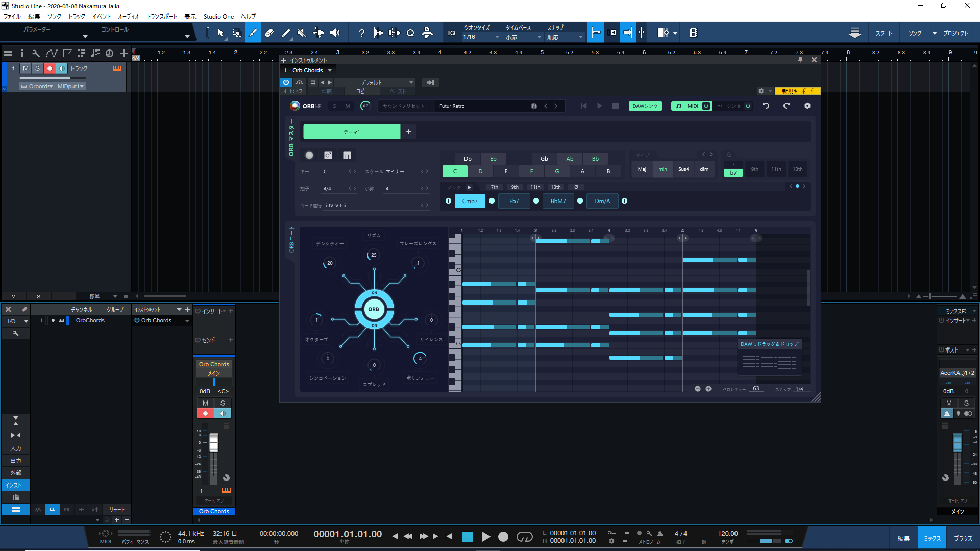
Task: Toggle the instrument window power (bypass) button
Action: click(286, 82)
